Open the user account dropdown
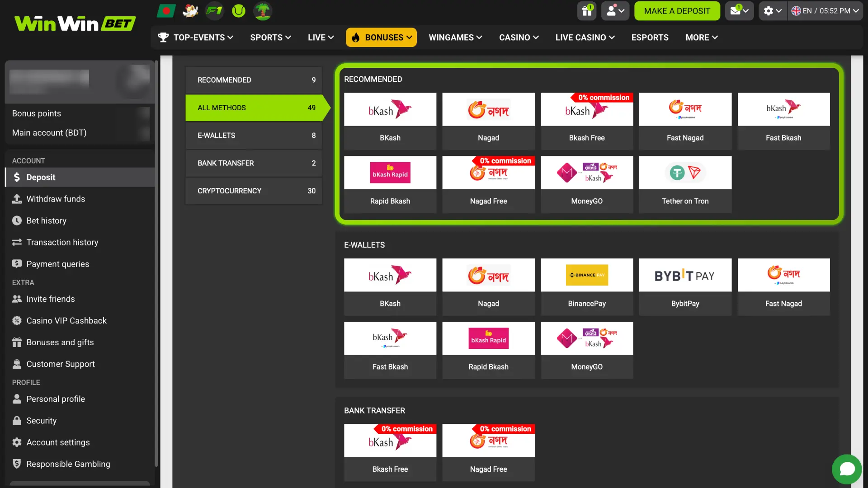The image size is (868, 488). coord(615,11)
